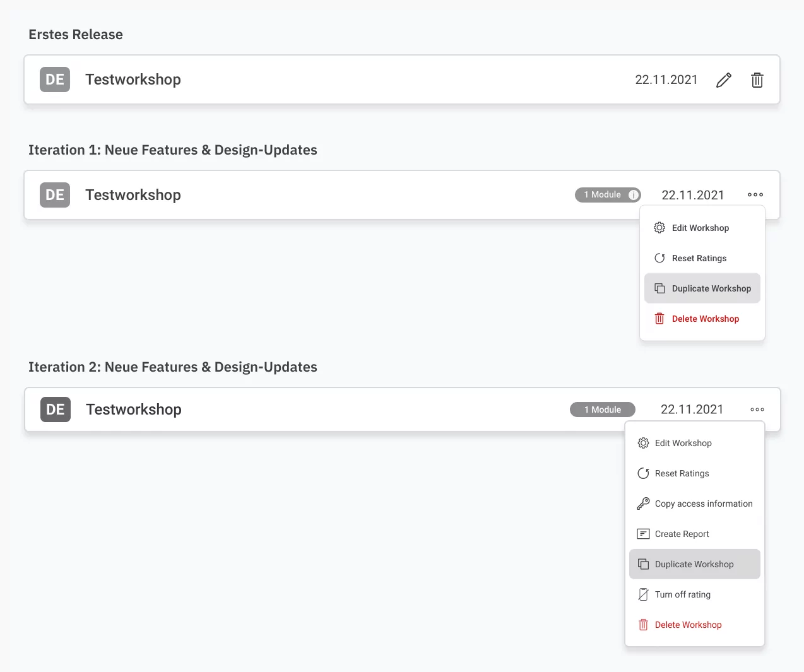Choose Reset Ratings in Iteration 1 menu

pyautogui.click(x=700, y=258)
